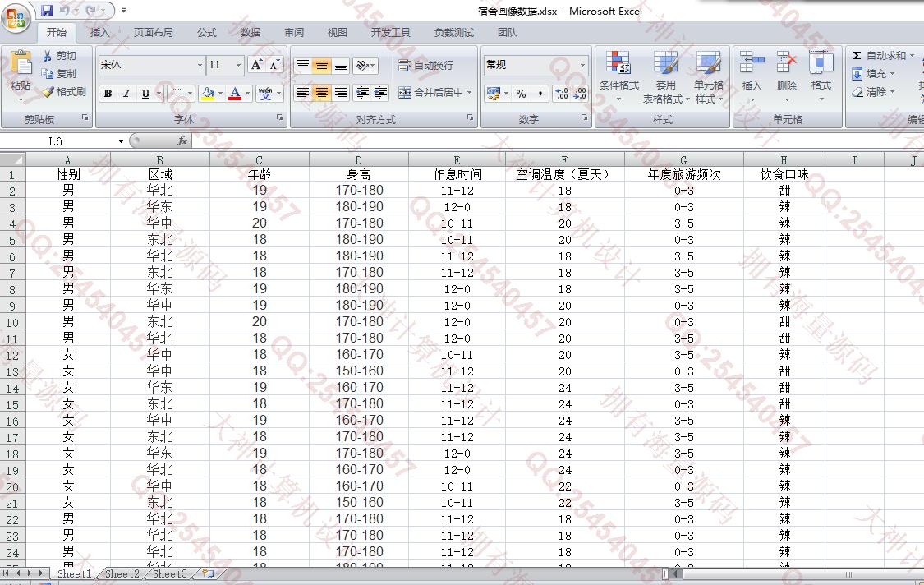924x585 pixels.
Task: Open format as table (套用表格格式)
Action: point(666,76)
